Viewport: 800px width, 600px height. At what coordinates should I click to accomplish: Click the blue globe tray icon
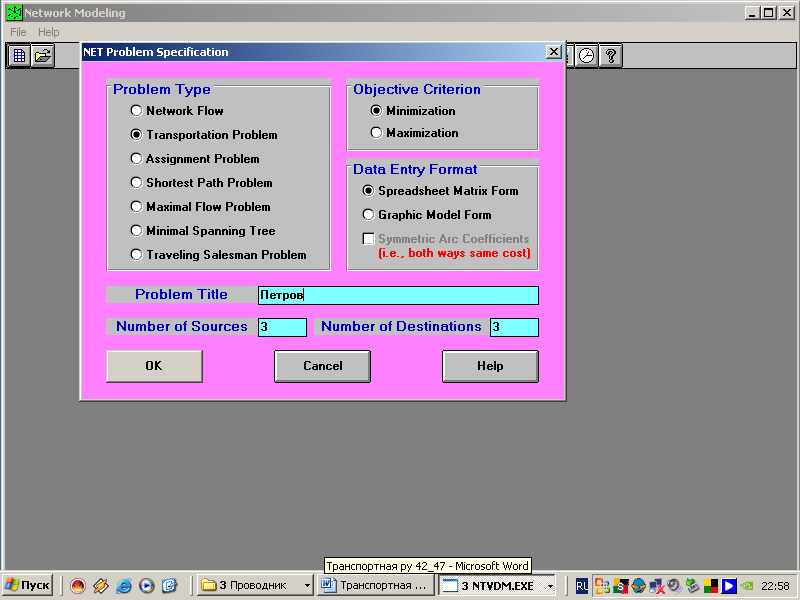638,586
